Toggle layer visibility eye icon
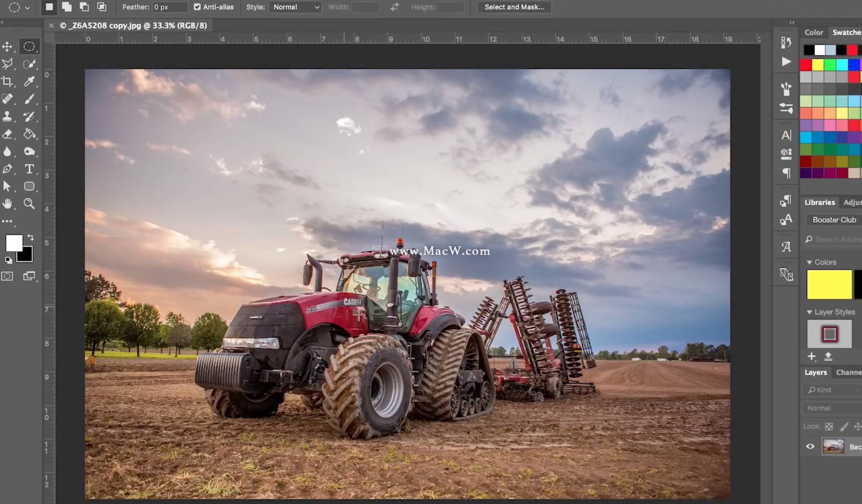The height and width of the screenshot is (504, 862). 811,446
